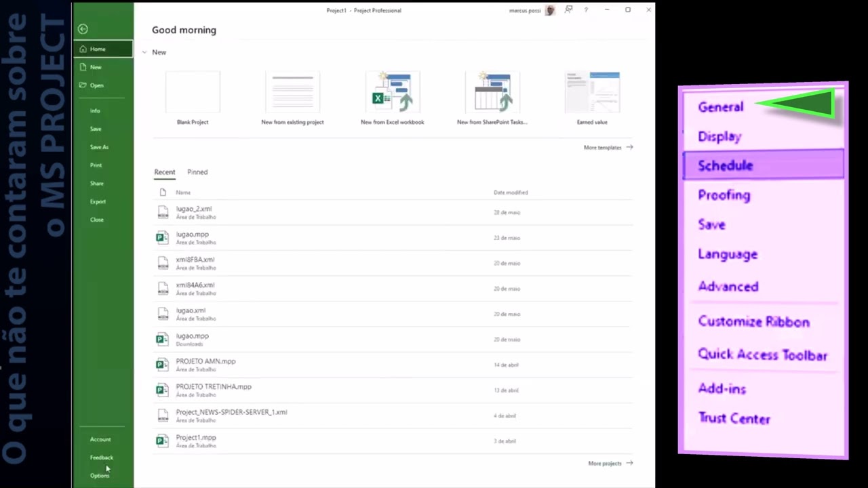
Task: Choose Close in the backstage sidebar
Action: pyautogui.click(x=97, y=220)
